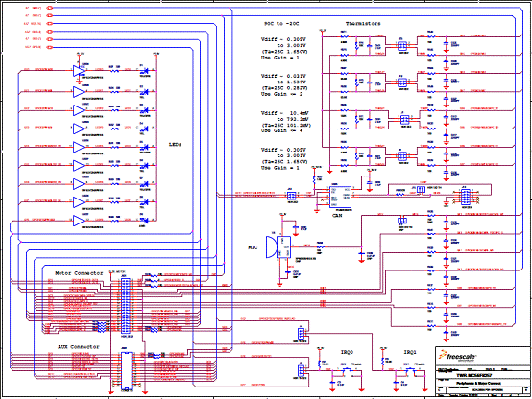Select the topmost LED buffer triangle symbol
Viewport: 532px width, 399px height.
pos(79,71)
